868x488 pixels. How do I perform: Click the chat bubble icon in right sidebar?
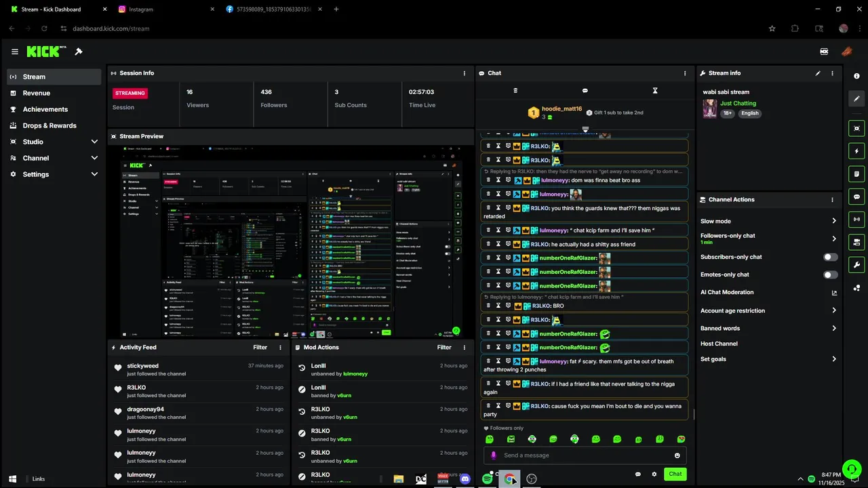856,197
